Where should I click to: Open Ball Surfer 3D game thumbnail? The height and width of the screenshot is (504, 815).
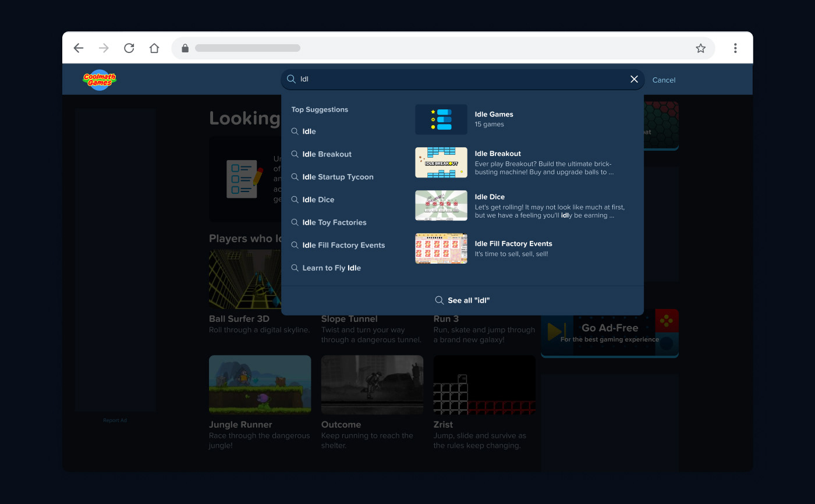[x=245, y=279]
